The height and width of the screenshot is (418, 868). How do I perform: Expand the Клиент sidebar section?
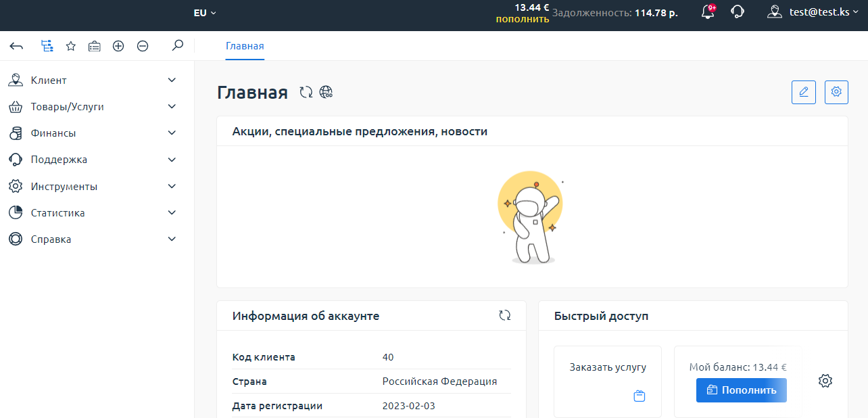pos(92,80)
